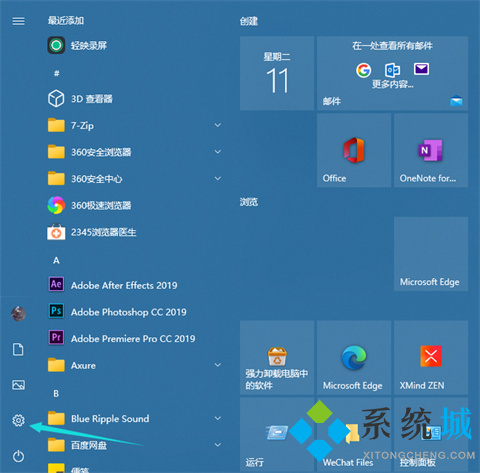This screenshot has width=480, height=473.
Task: Open Settings via the gear icon
Action: click(18, 420)
